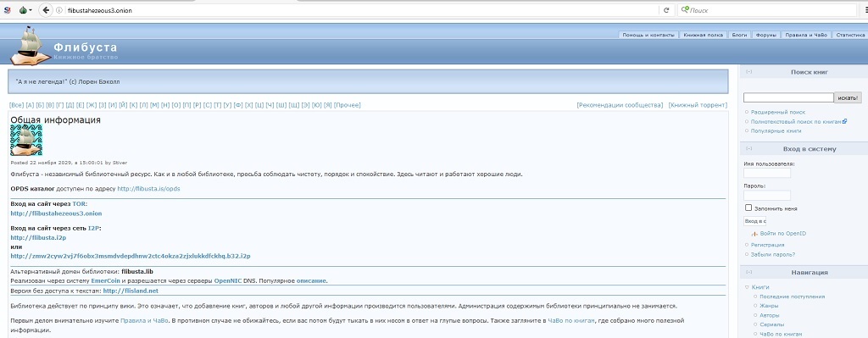
Task: Select the [А] letter index link
Action: [x=31, y=104]
